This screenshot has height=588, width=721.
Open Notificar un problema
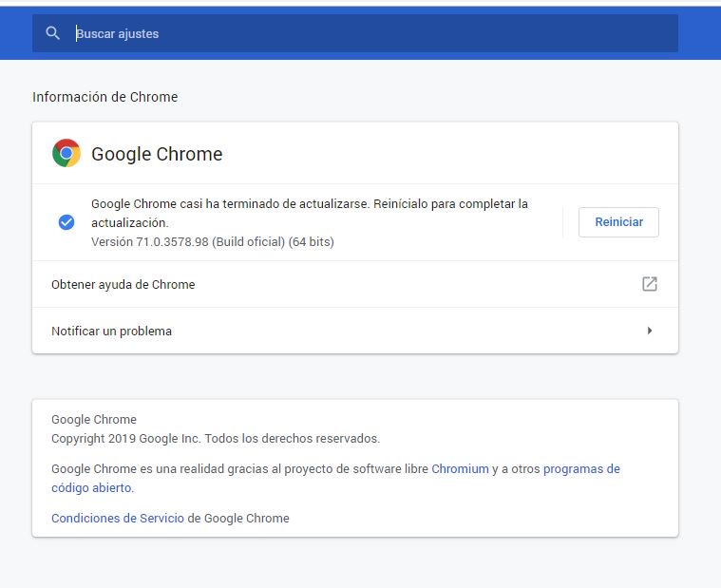355,331
